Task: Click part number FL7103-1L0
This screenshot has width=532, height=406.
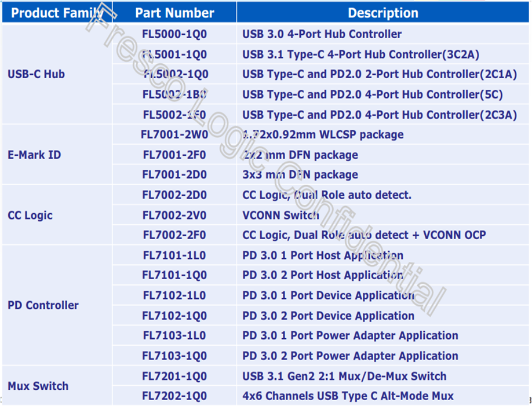Action: (174, 335)
